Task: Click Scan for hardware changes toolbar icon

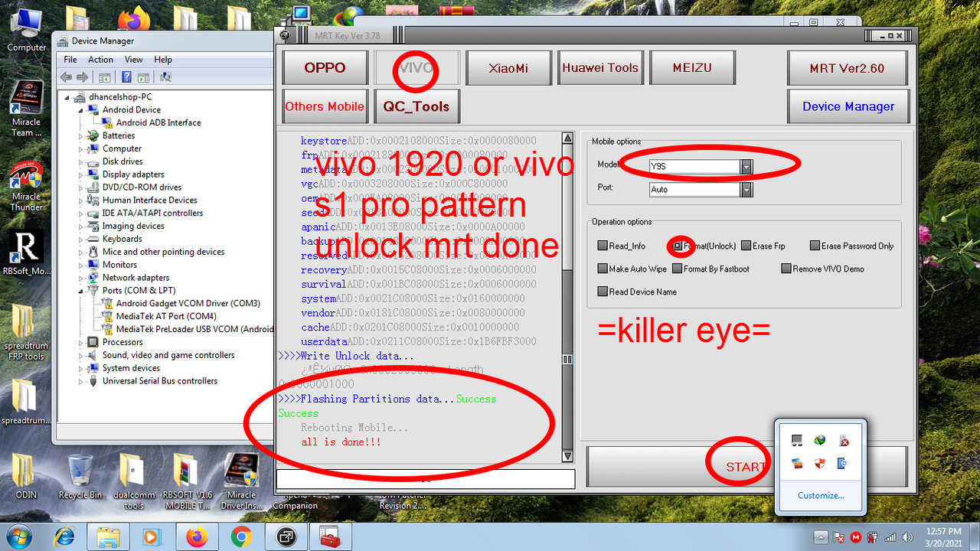Action: tap(165, 77)
